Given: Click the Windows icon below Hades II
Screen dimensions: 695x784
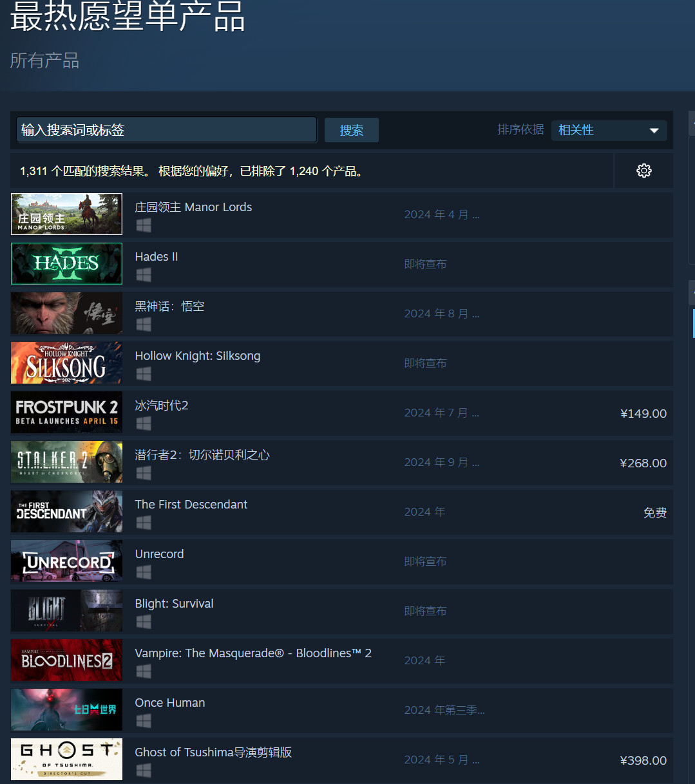Looking at the screenshot, I should click(143, 275).
